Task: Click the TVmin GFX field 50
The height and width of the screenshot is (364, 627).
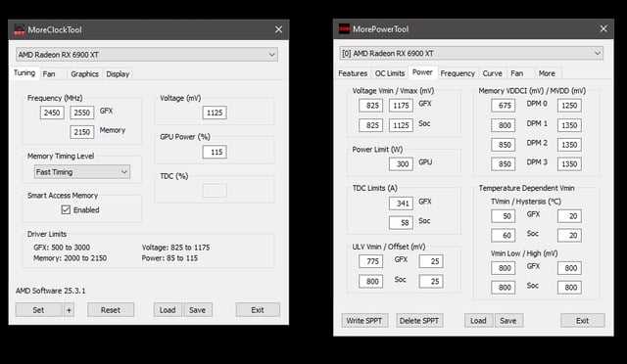Action: 503,216
